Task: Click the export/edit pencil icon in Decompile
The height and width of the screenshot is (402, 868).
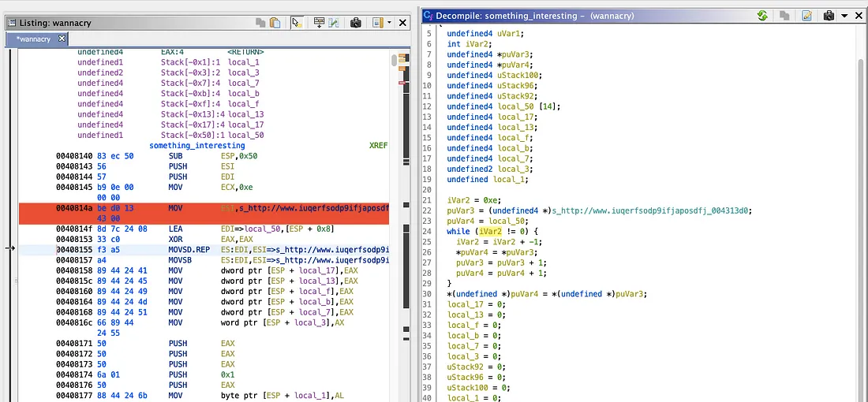Action: (807, 16)
